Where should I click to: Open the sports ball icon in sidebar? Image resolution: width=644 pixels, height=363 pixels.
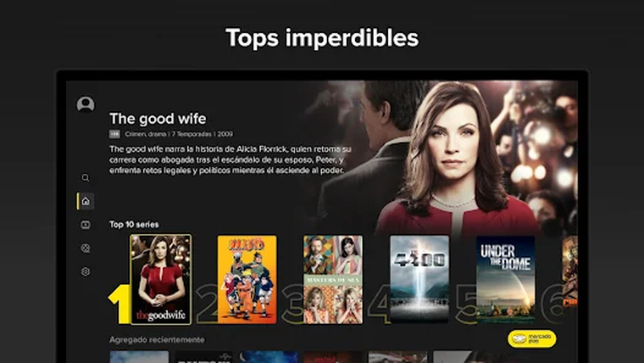pos(86,248)
